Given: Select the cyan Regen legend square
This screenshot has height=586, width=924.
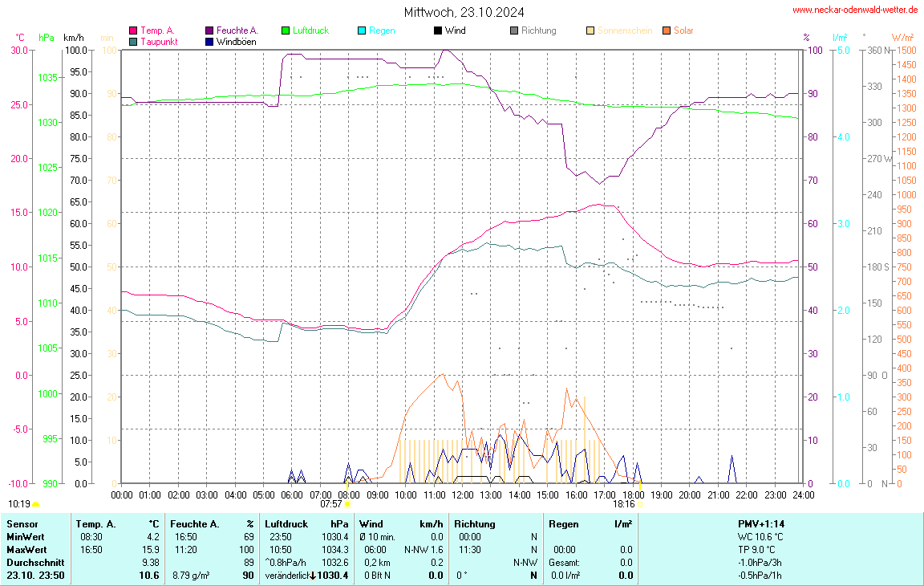Looking at the screenshot, I should 362,31.
